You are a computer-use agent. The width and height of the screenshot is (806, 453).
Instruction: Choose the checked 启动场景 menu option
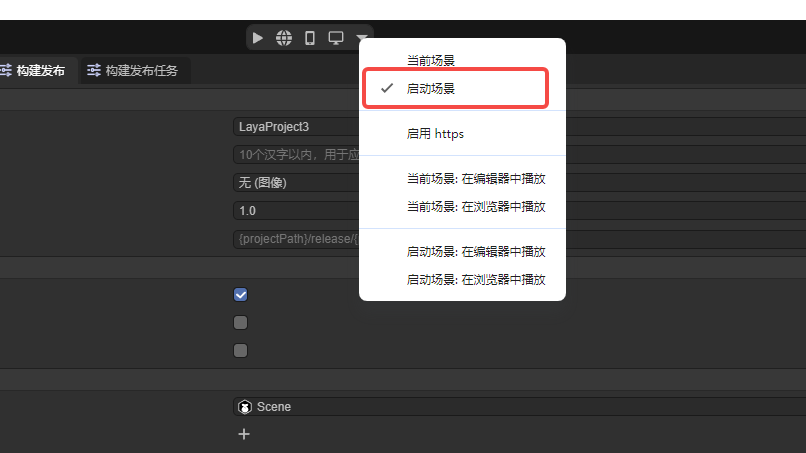pyautogui.click(x=431, y=89)
